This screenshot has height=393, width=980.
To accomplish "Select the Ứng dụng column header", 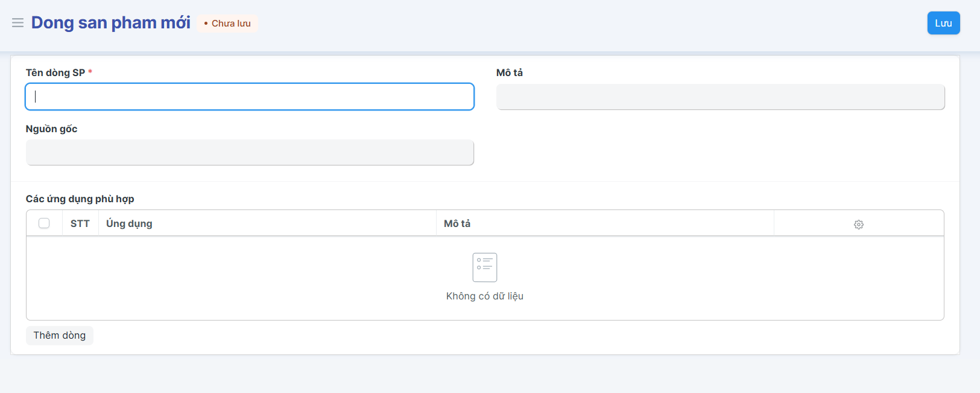I will 129,223.
